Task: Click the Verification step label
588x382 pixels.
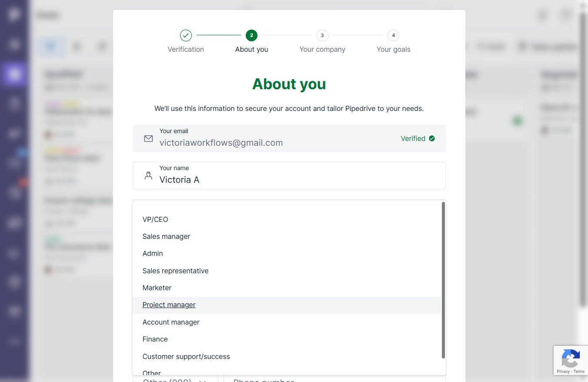Action: pos(186,49)
